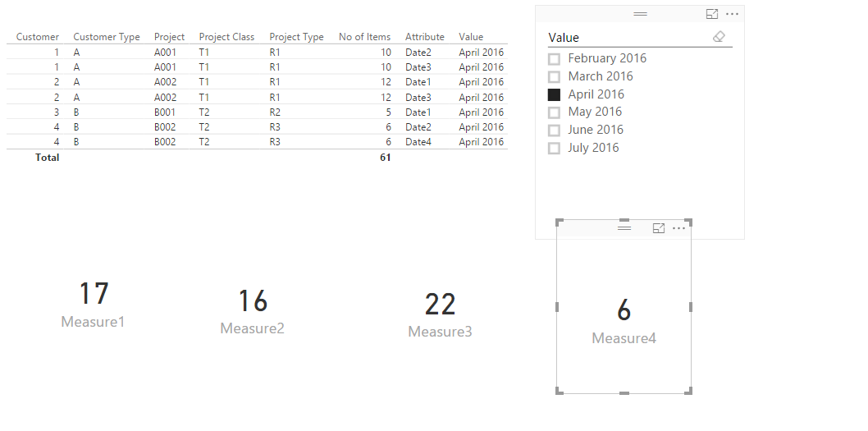
Task: Sort table by the Customer Type header
Action: coord(107,37)
